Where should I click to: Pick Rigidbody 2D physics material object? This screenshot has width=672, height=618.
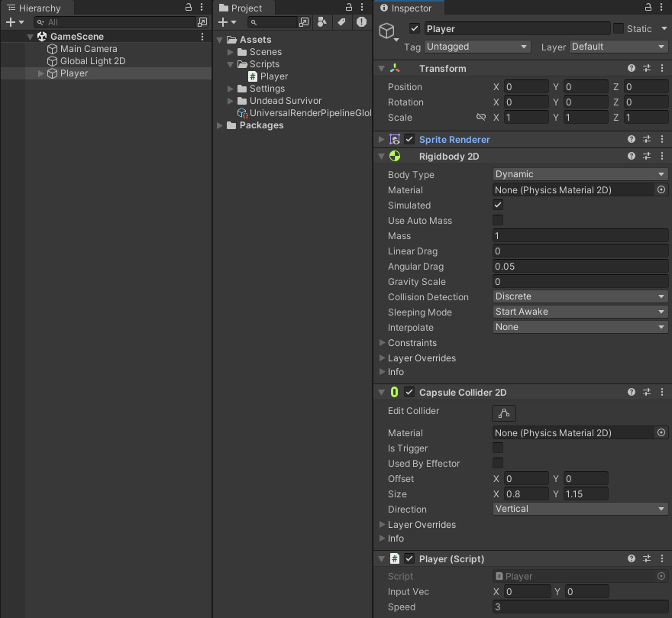click(661, 189)
